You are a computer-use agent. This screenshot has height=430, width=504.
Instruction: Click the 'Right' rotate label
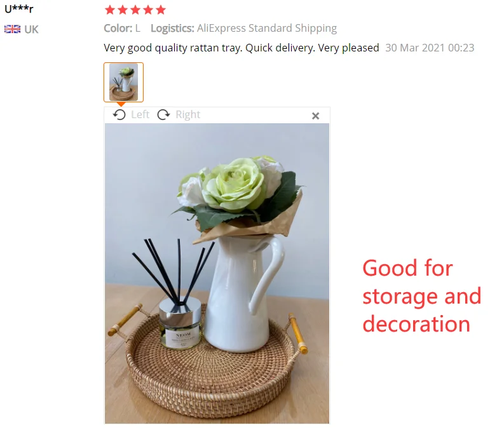coord(187,114)
